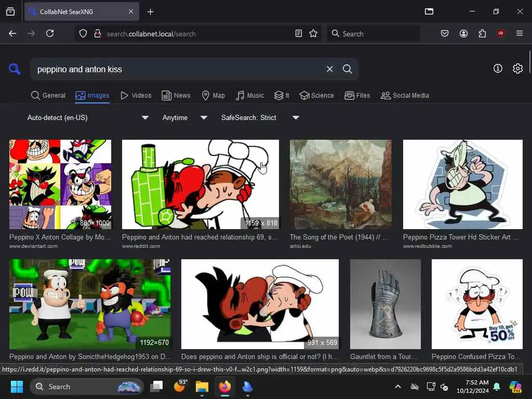Switch to the General category
Viewport: 532px width, 399px height.
click(48, 96)
